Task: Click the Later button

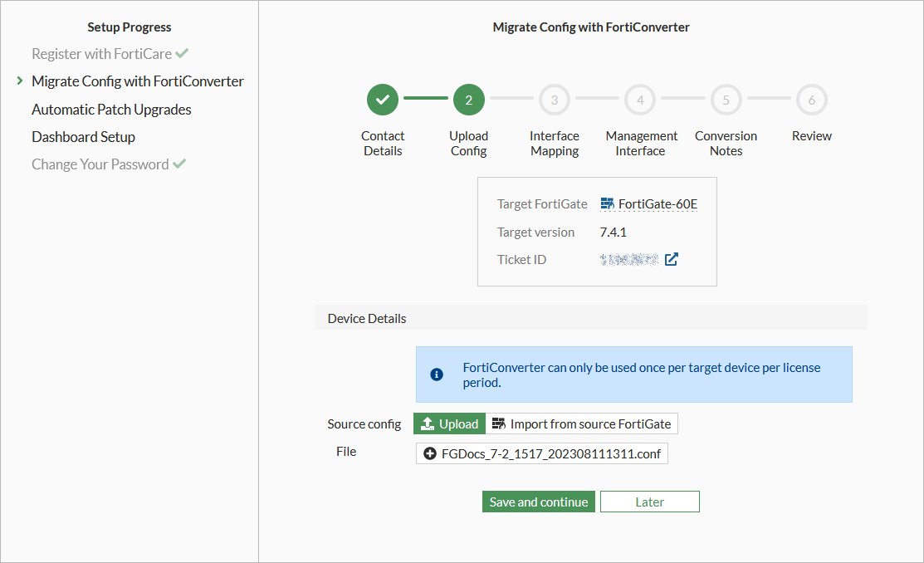Action: point(649,502)
